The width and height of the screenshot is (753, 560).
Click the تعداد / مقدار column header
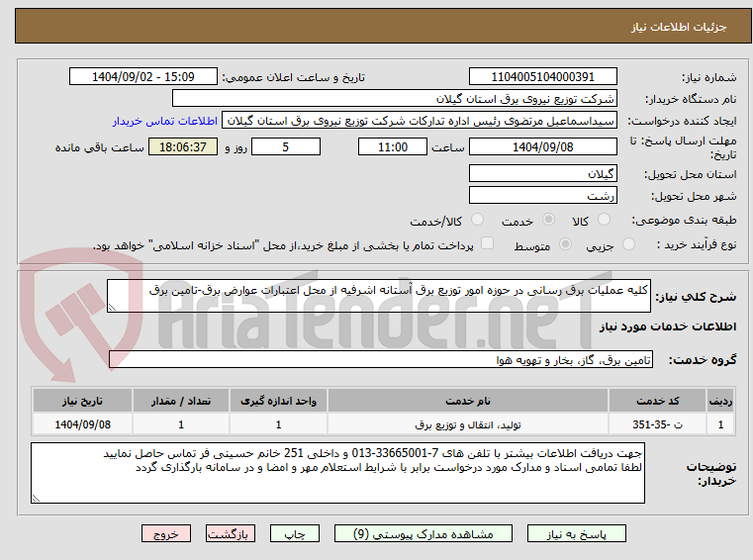coord(180,401)
